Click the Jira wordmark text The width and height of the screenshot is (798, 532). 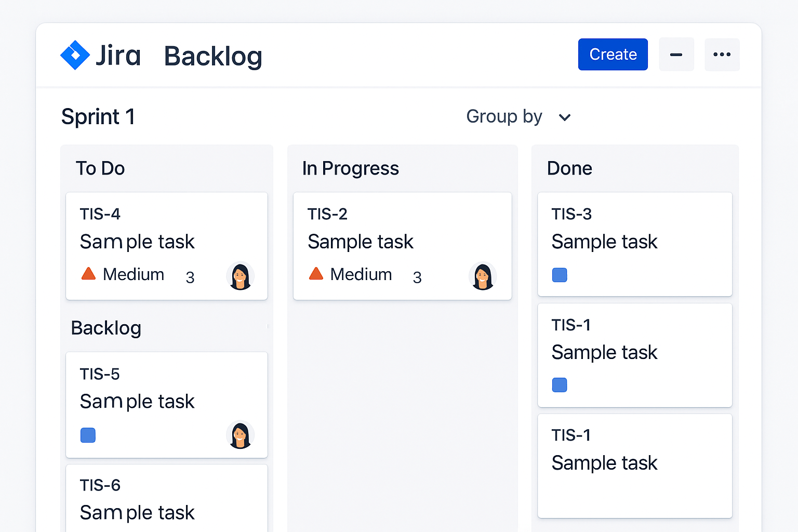tap(118, 55)
